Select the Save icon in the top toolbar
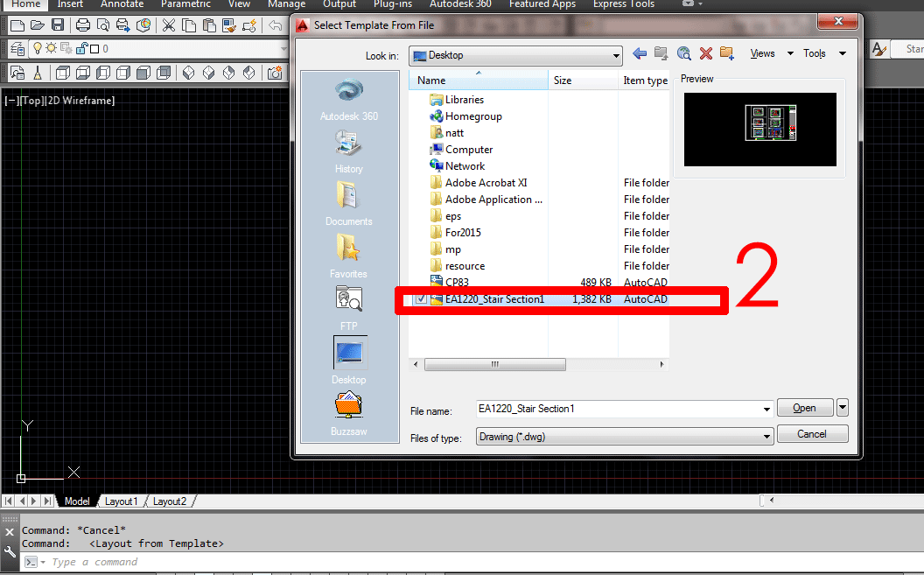Image resolution: width=924 pixels, height=575 pixels. click(x=59, y=25)
